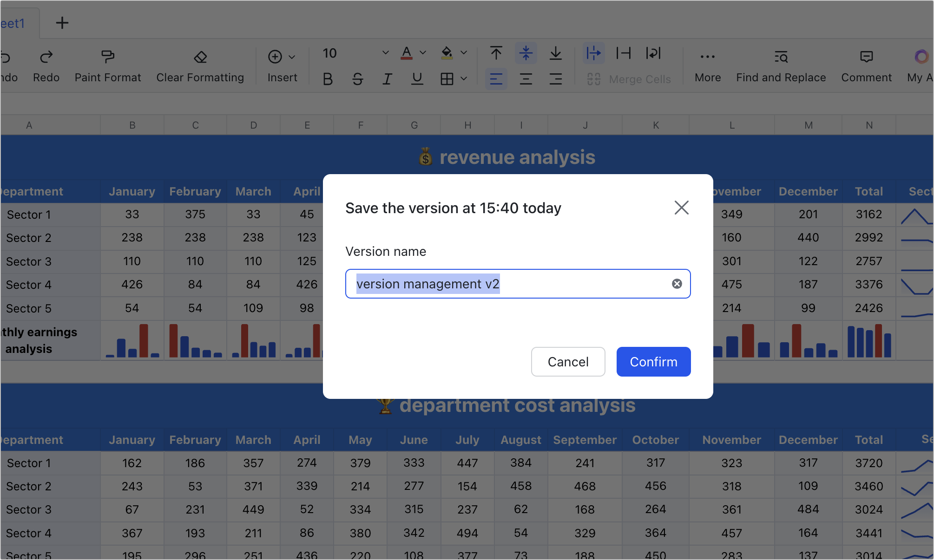Align text to the top

pos(496,53)
